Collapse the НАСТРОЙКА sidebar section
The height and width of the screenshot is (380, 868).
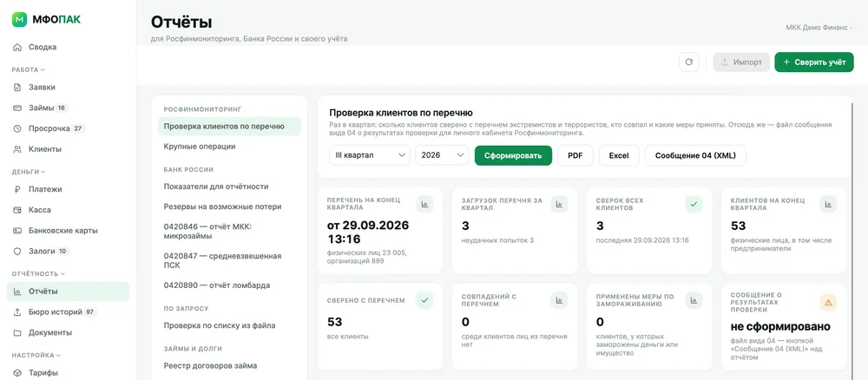coord(36,355)
